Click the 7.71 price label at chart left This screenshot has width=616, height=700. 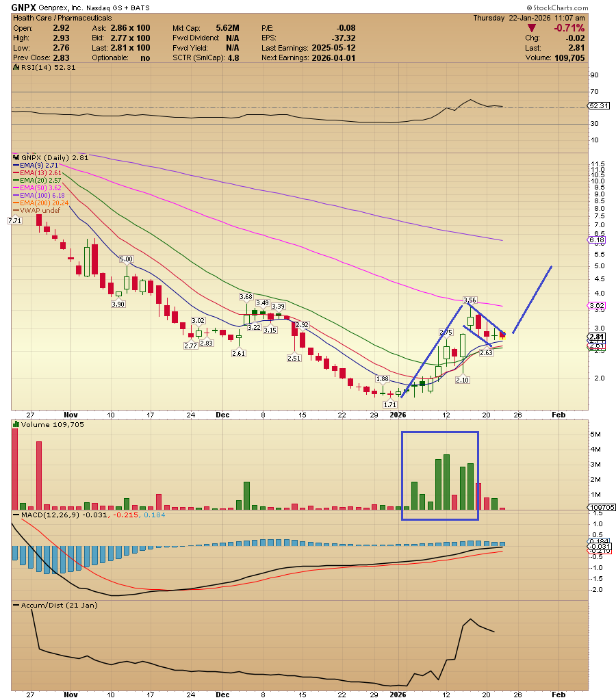(x=15, y=220)
